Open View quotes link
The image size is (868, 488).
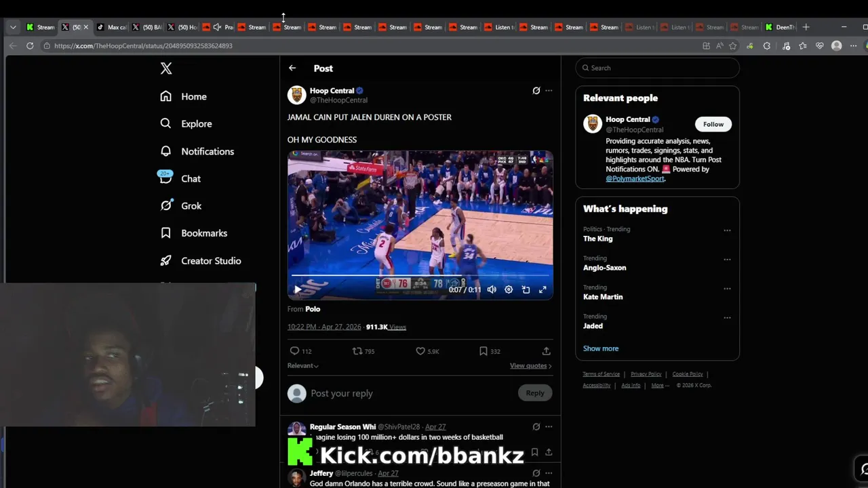530,365
